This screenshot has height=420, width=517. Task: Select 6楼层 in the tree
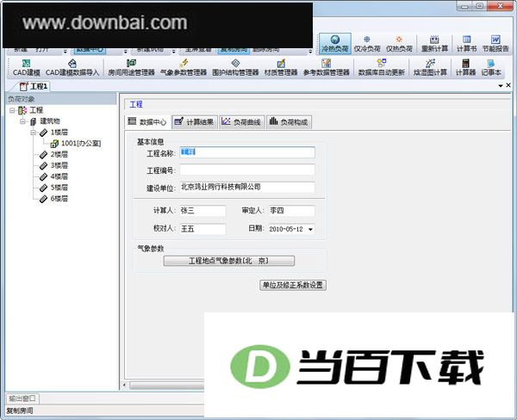point(59,199)
